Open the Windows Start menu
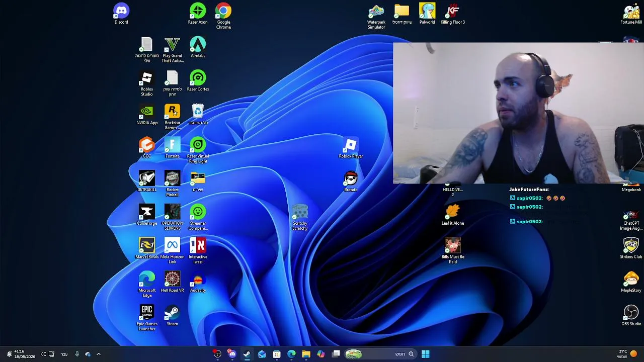Screen dimensions: 644x362 click(x=425, y=354)
